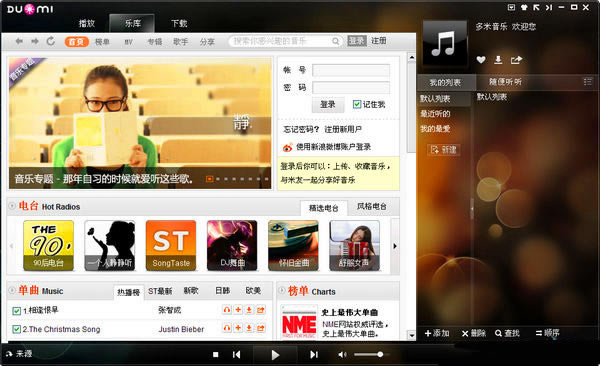Click the 登录 button under password field
Viewport: 600px width, 366px height.
pos(328,105)
